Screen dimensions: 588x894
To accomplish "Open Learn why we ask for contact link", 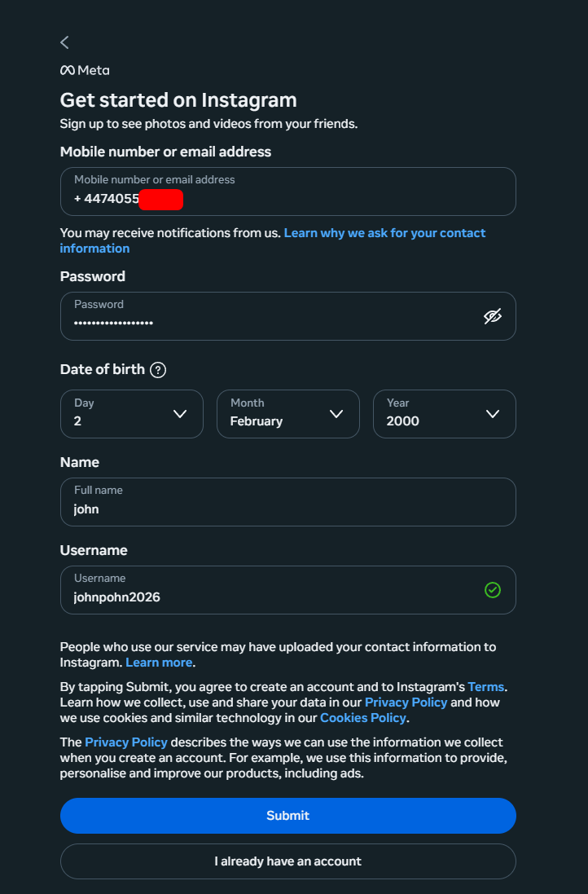I will [x=272, y=240].
